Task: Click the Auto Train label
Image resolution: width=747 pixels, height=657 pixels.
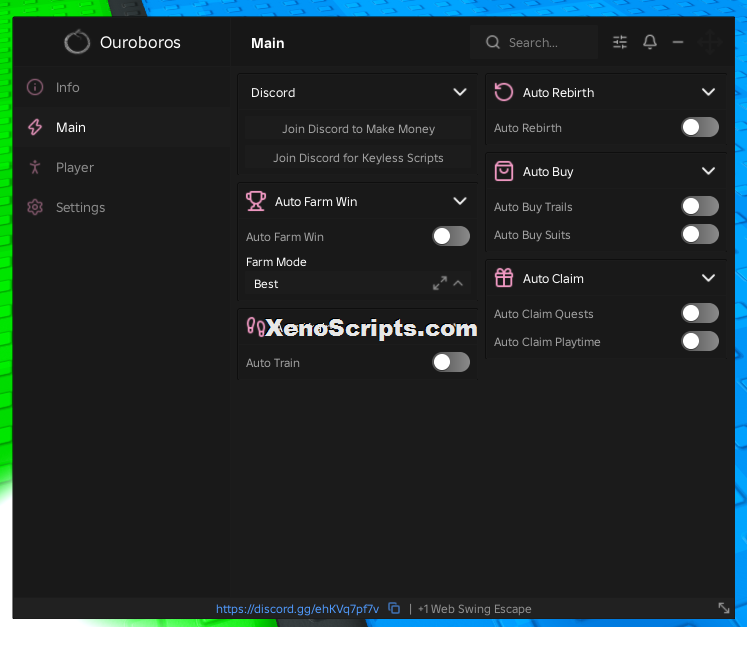Action: [x=273, y=363]
